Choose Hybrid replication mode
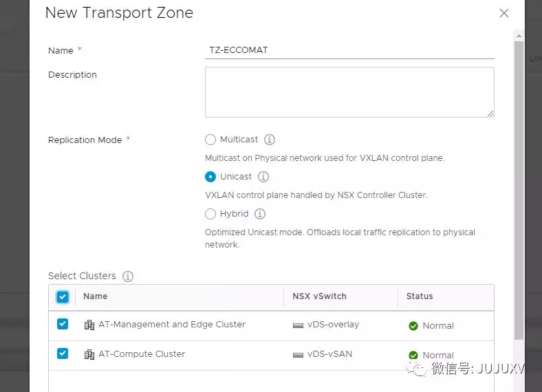The image size is (542, 392). pos(210,214)
